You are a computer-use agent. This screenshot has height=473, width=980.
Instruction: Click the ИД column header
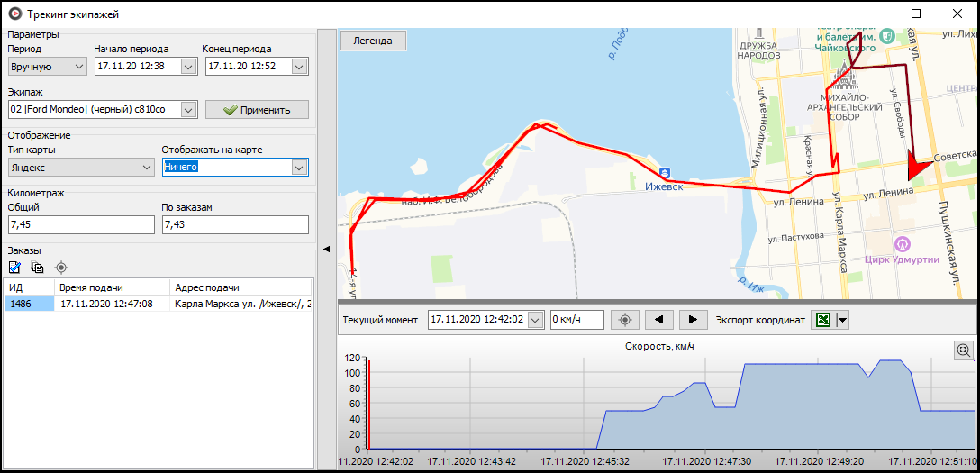coord(29,287)
